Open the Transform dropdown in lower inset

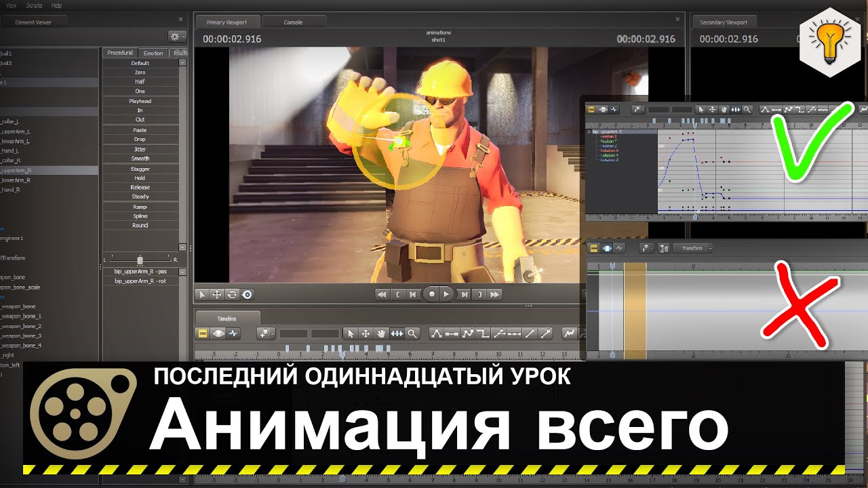(x=694, y=248)
